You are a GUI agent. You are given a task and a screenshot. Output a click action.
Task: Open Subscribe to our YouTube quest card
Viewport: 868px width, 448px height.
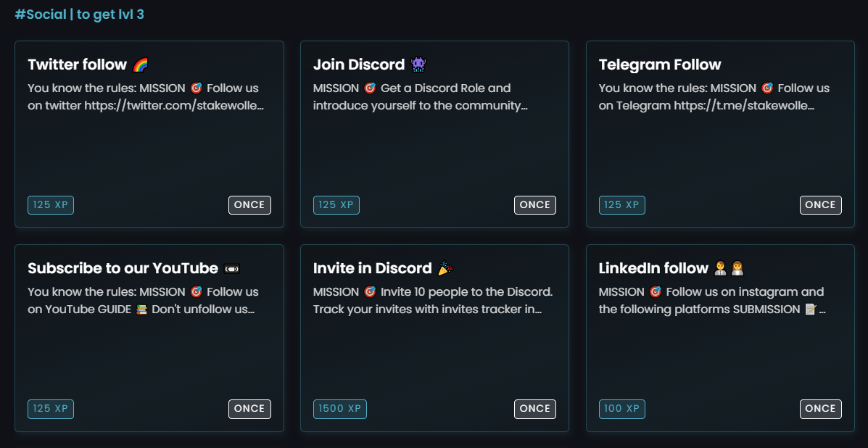(x=149, y=338)
